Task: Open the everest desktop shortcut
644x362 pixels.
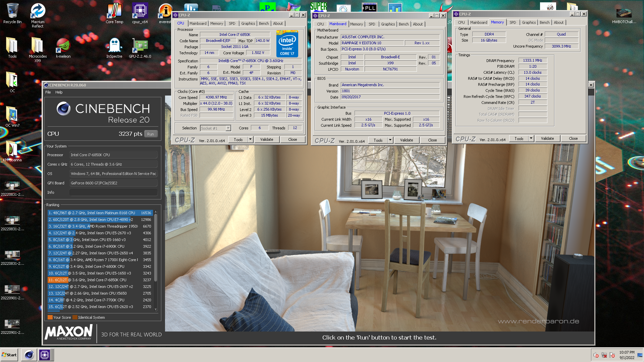Action: (x=165, y=13)
